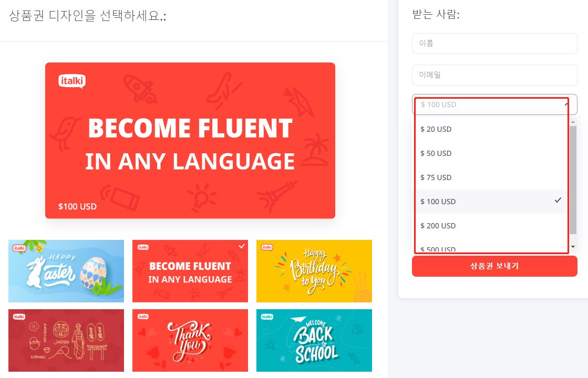Click the large Become Fluent preview card
588x378 pixels.
pyautogui.click(x=190, y=141)
